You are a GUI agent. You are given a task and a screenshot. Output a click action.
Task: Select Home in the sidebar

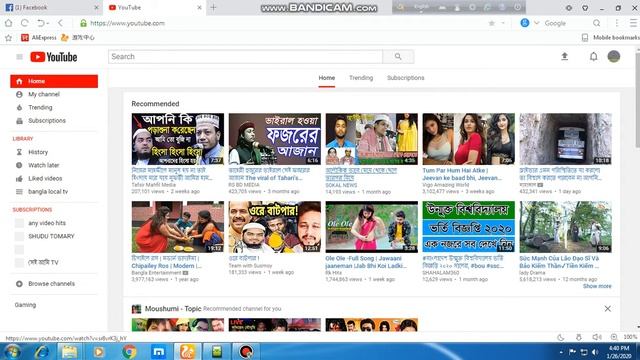click(54, 81)
